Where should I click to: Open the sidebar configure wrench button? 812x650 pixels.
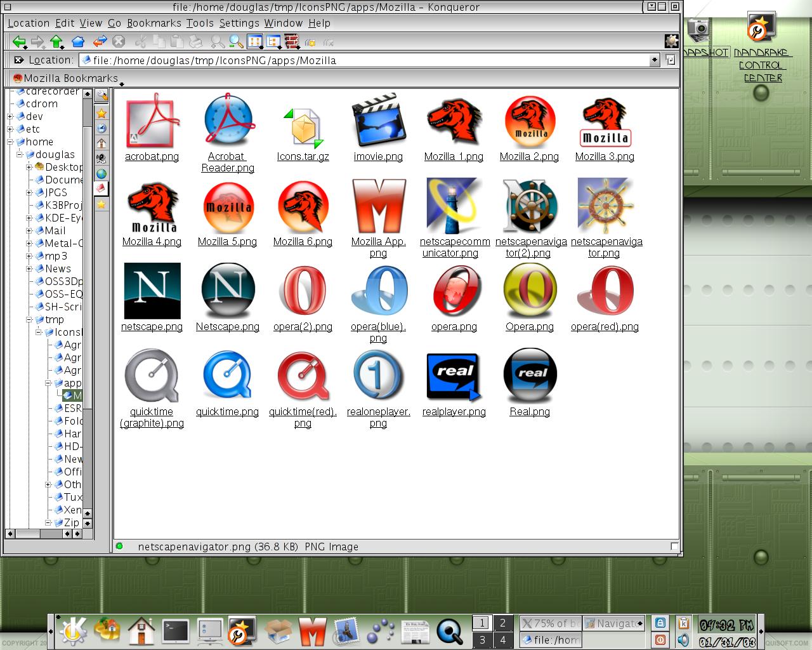pyautogui.click(x=101, y=96)
